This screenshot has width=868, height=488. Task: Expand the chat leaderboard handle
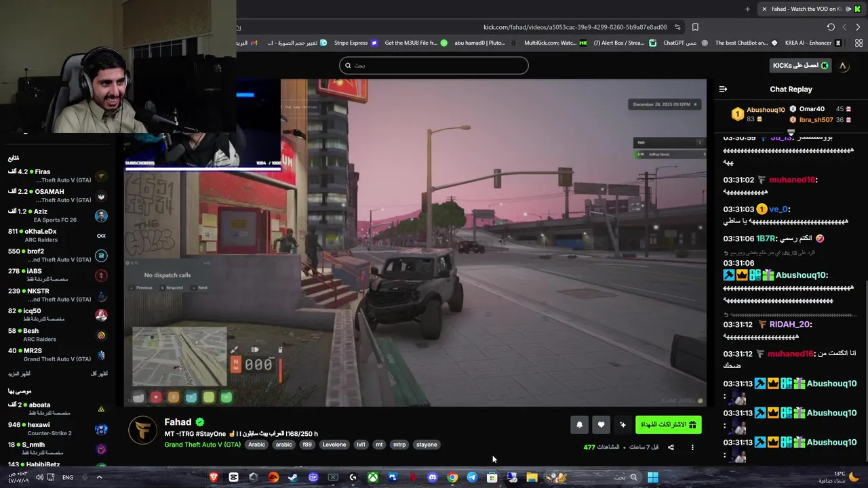pyautogui.click(x=791, y=131)
